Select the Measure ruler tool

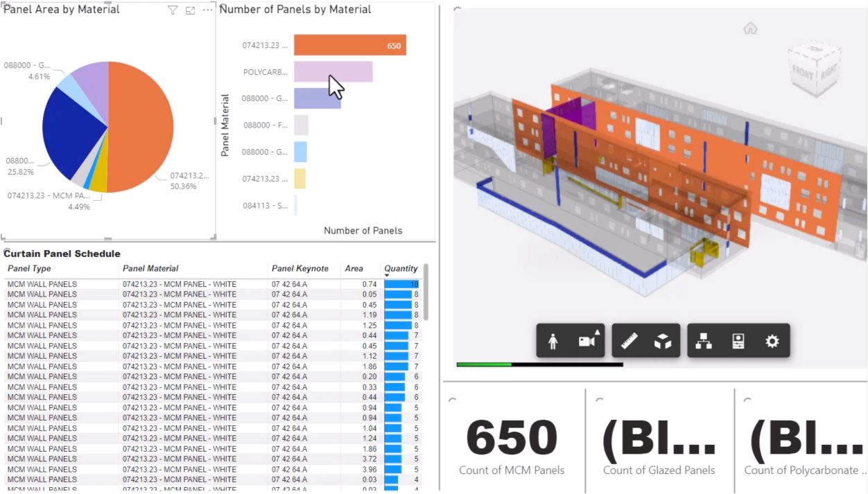[629, 341]
